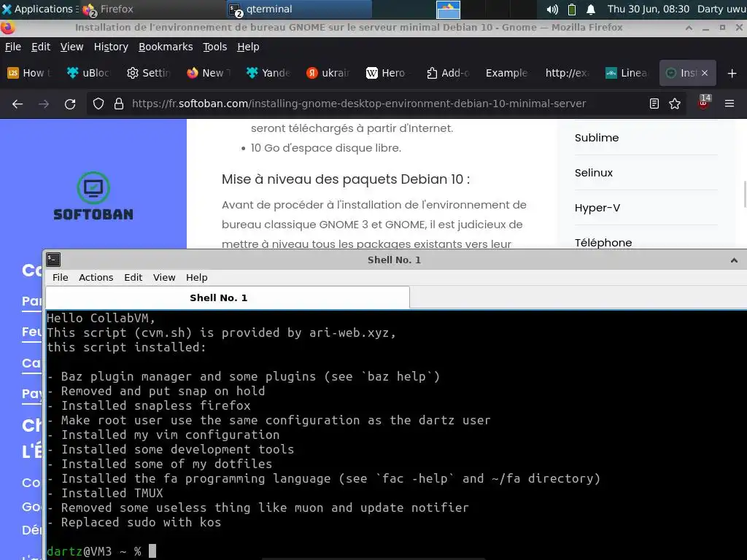Screen dimensions: 747x560
Task: Switch to the Add-ons browser tab
Action: [448, 73]
